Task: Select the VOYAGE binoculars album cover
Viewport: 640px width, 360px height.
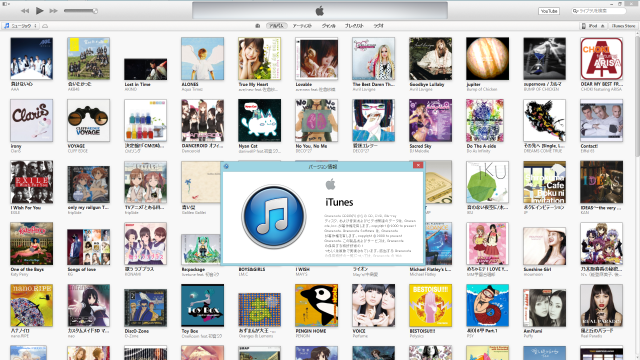Action: 89,120
